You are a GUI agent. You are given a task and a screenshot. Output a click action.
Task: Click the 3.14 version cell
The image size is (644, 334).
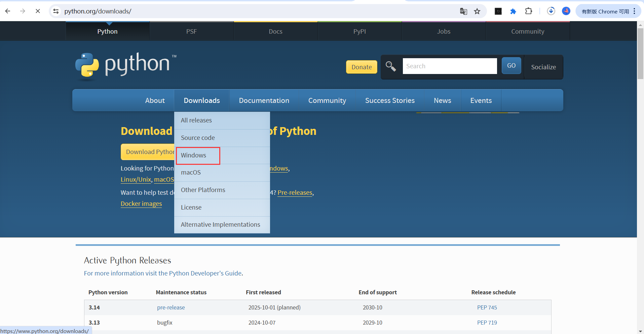pos(94,307)
